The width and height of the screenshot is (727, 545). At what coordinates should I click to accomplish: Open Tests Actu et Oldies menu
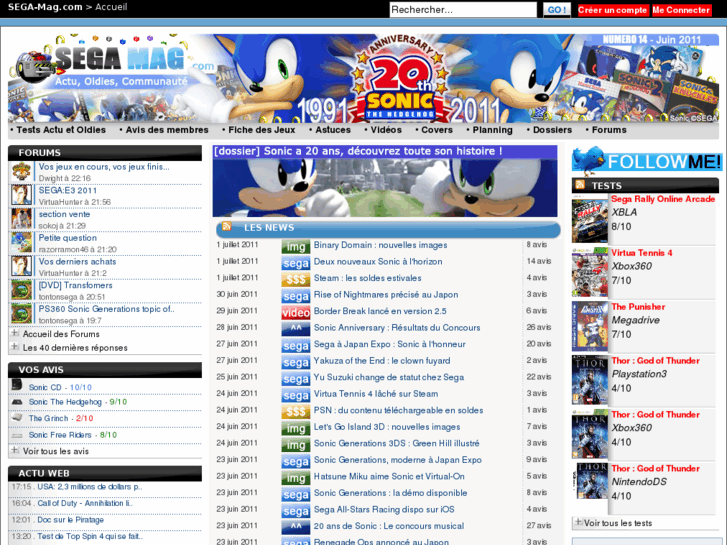click(61, 130)
